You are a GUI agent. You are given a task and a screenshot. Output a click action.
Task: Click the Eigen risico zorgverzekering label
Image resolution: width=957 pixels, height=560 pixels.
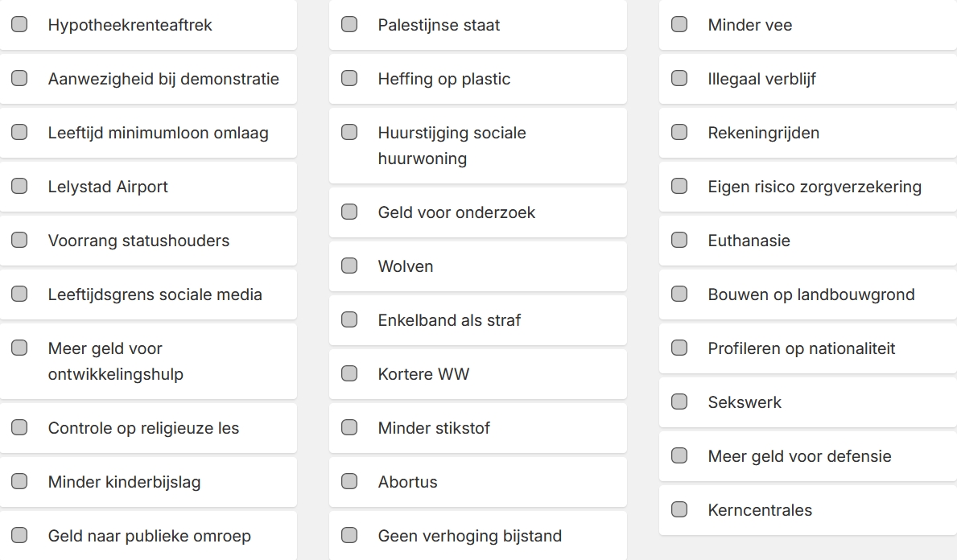(815, 187)
